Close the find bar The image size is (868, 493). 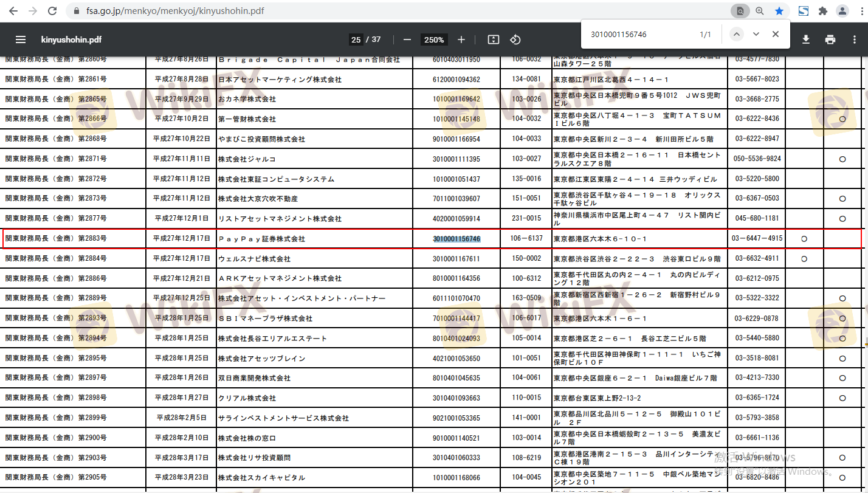776,34
